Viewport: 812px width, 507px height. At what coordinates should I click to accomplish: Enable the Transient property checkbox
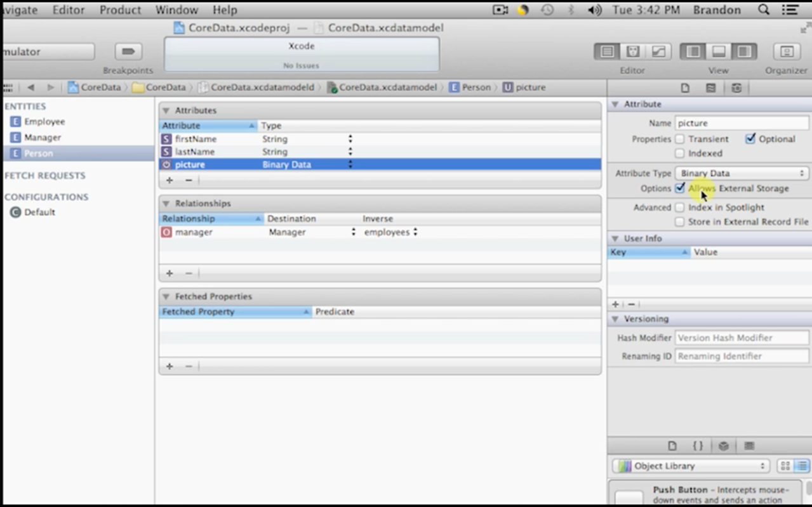coord(680,139)
